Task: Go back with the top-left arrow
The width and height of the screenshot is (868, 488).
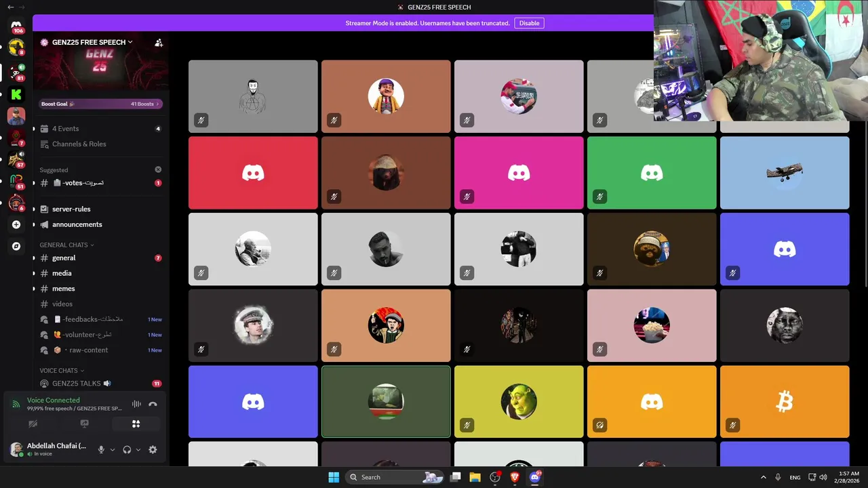Action: tap(10, 7)
